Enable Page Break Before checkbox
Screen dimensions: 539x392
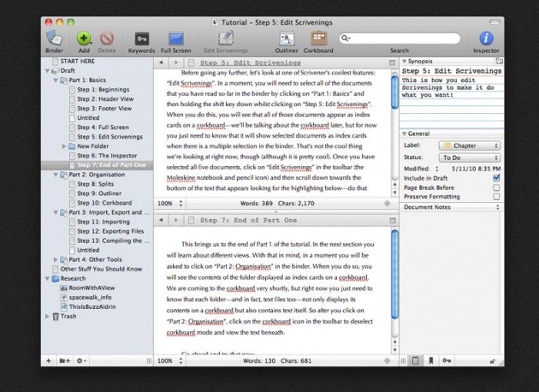496,187
